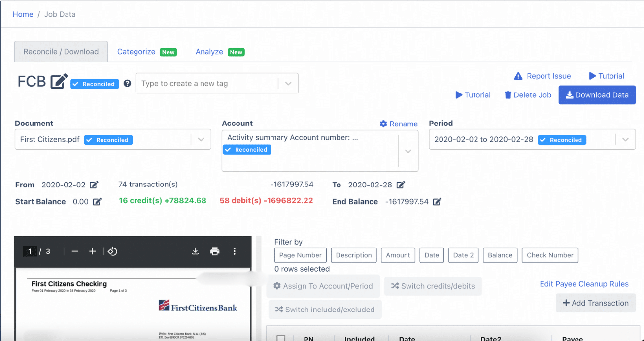Screen dimensions: 644x341
Task: Click the 16 credit(s) +78824.68 summary
Action: point(163,201)
